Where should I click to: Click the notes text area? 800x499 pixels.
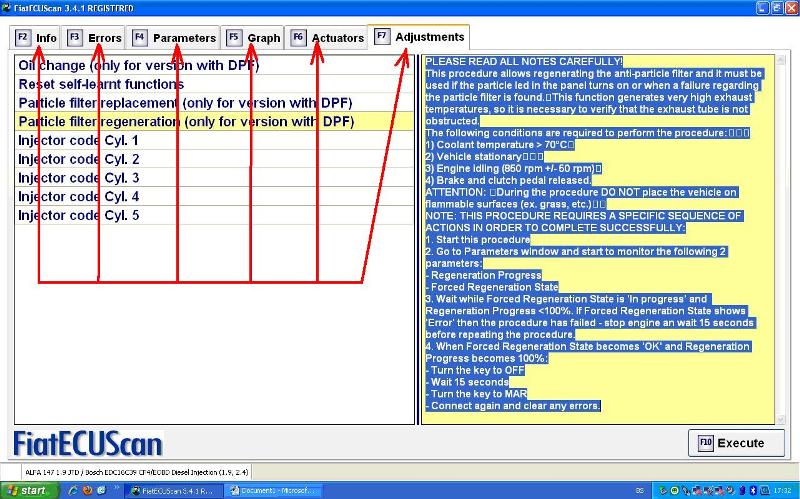click(598, 239)
